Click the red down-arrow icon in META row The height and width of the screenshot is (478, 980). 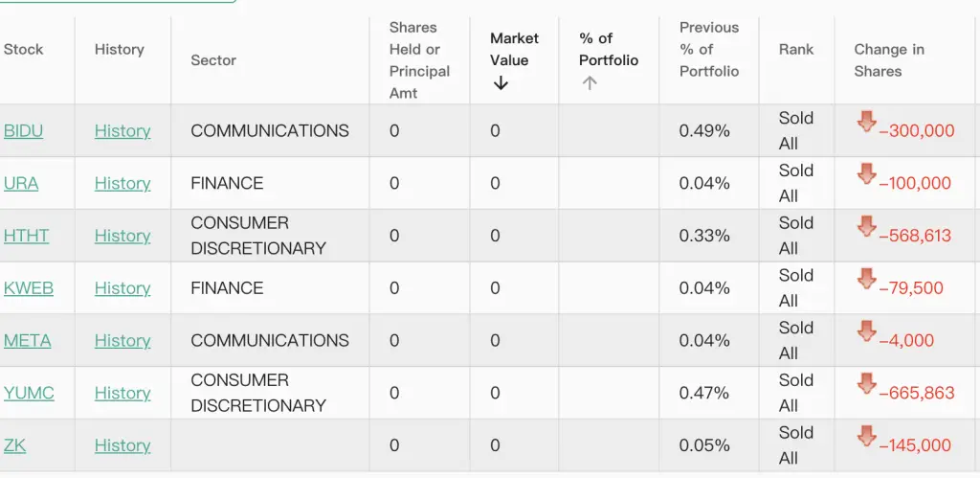pos(867,331)
